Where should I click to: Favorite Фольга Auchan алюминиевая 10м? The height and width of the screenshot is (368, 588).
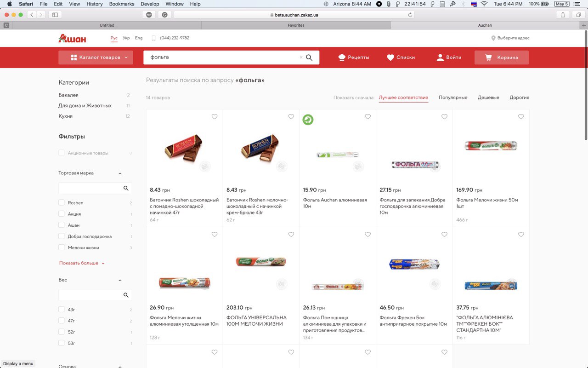click(x=368, y=117)
